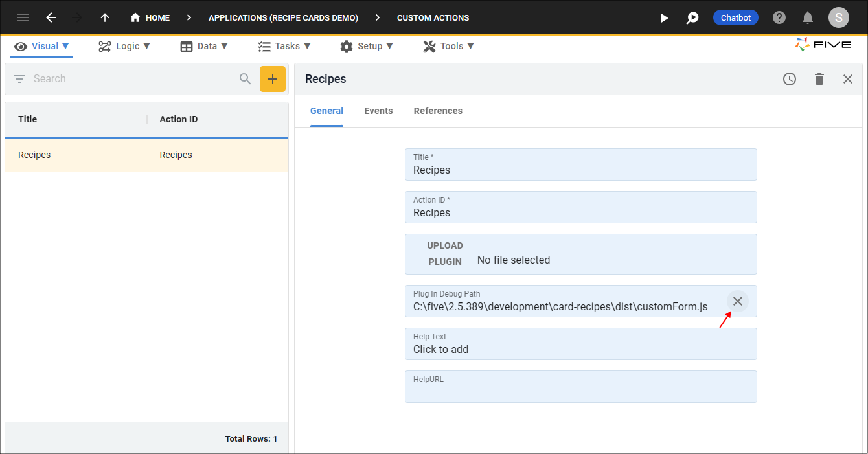Screen dimensions: 868x454
Task: Switch to the References tab
Action: point(438,111)
